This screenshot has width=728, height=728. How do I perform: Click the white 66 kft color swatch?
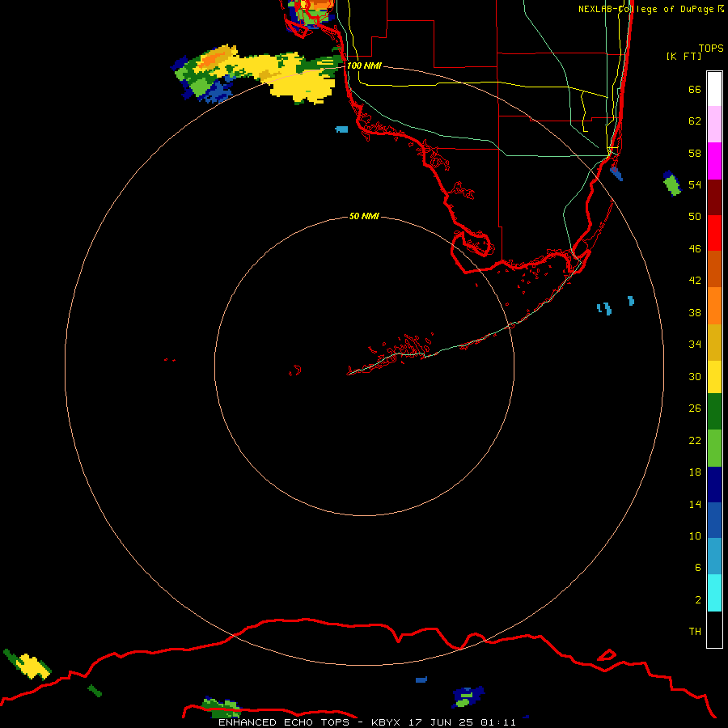pos(714,89)
